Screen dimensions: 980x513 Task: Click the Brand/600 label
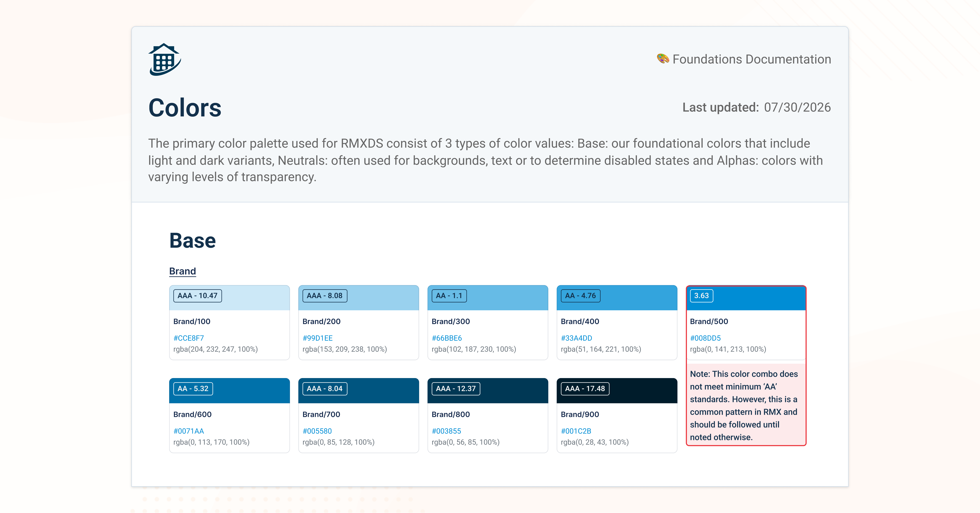192,414
